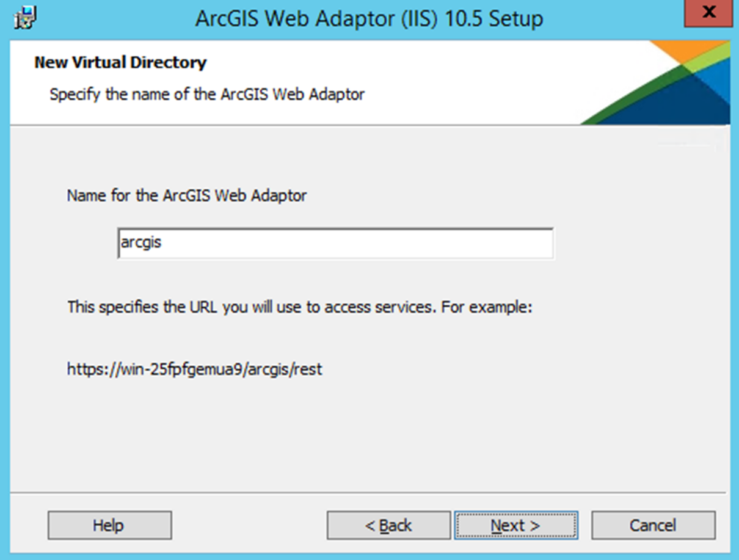Go to previous step with Back button
739x560 pixels.
coord(388,525)
